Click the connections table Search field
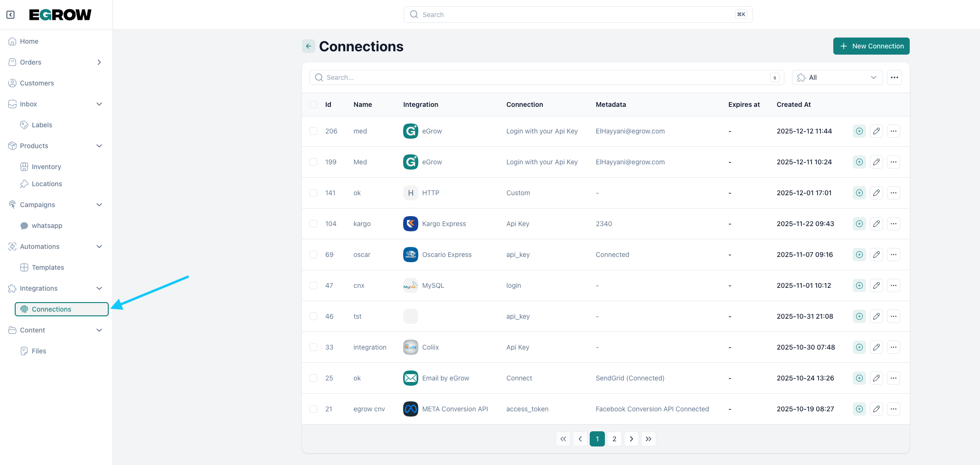The width and height of the screenshot is (980, 465). [x=547, y=77]
